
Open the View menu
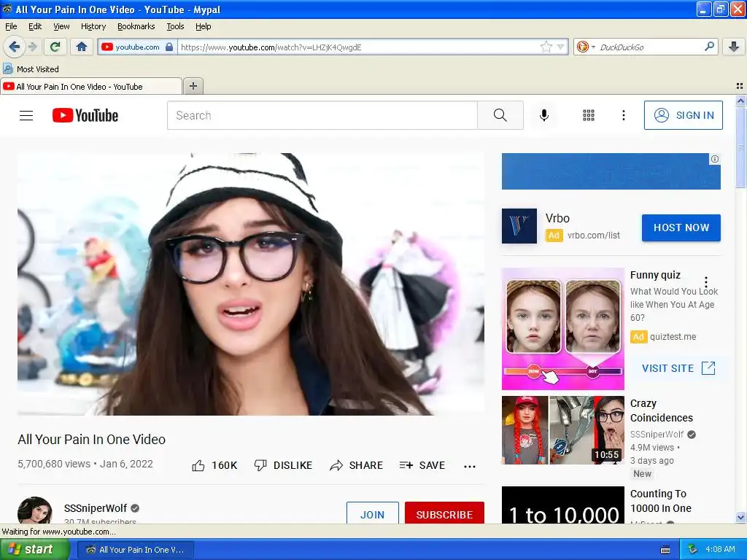pyautogui.click(x=61, y=26)
